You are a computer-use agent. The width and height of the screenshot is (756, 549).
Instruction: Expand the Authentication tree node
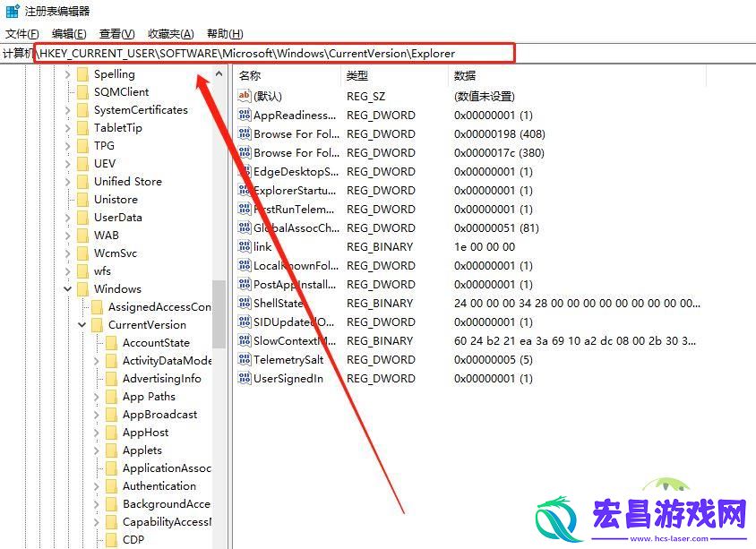(x=96, y=486)
